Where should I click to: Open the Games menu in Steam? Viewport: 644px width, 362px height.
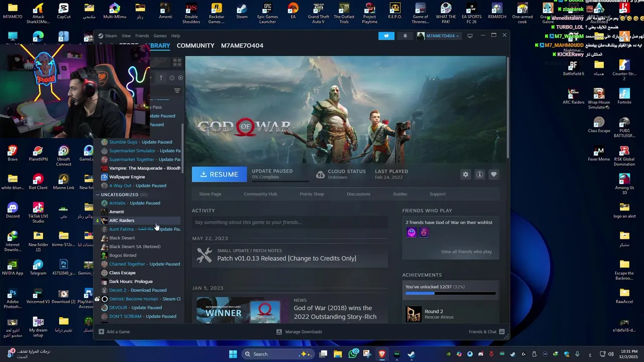pyautogui.click(x=160, y=36)
